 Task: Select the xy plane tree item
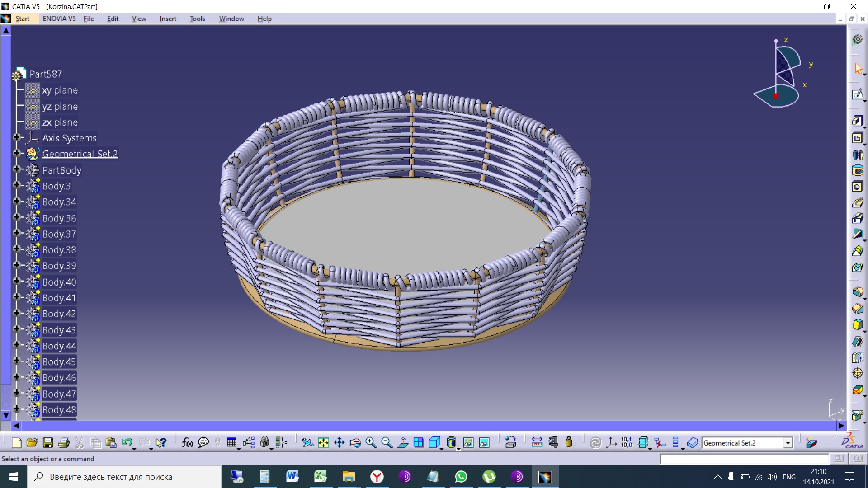coord(60,90)
